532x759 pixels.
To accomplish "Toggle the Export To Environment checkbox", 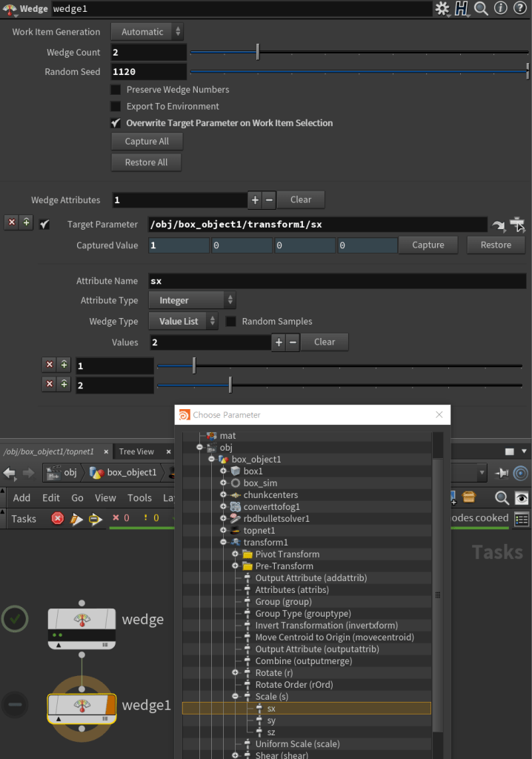I will (x=116, y=107).
